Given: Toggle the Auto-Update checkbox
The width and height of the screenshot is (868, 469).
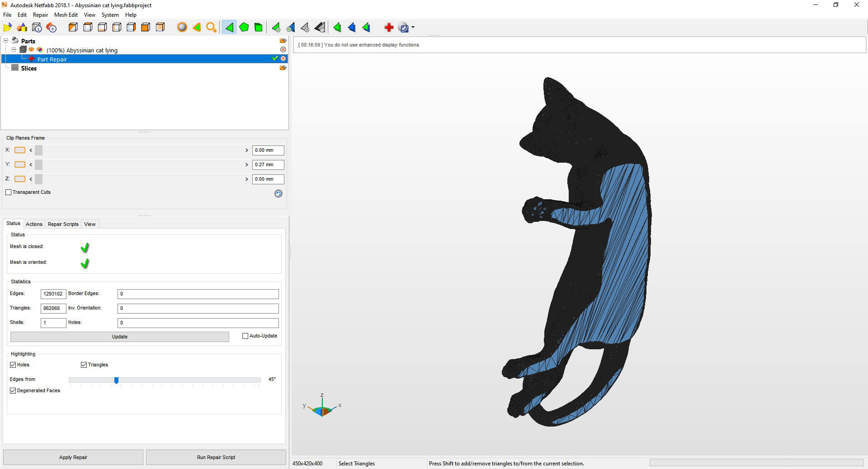Looking at the screenshot, I should 245,336.
